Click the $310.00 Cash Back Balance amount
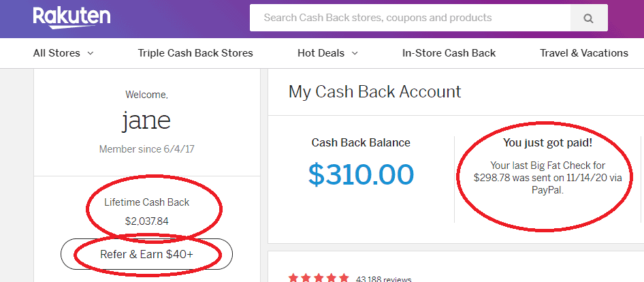644x282 pixels. [x=361, y=174]
